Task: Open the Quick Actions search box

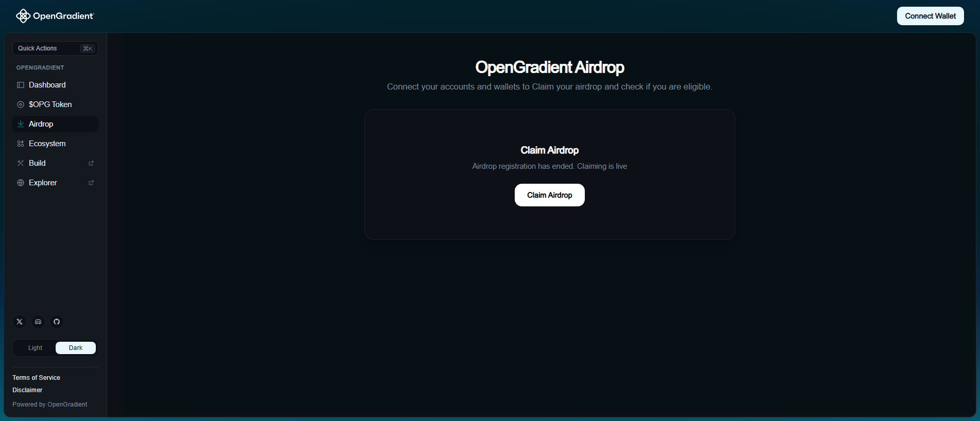Action: (x=55, y=48)
